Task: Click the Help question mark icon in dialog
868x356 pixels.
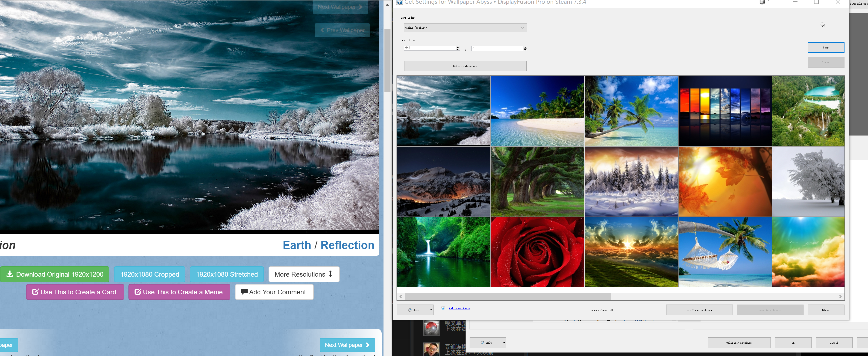Action: pyautogui.click(x=410, y=310)
